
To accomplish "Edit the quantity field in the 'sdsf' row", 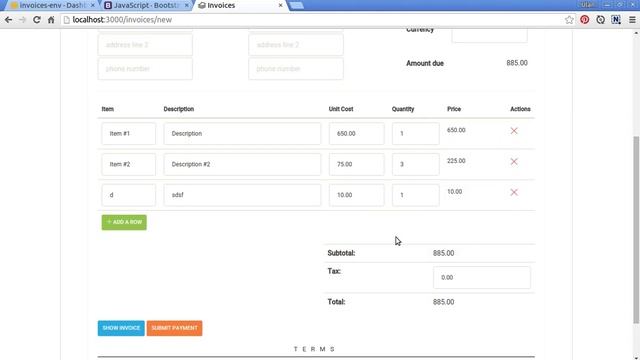I will click(x=416, y=195).
